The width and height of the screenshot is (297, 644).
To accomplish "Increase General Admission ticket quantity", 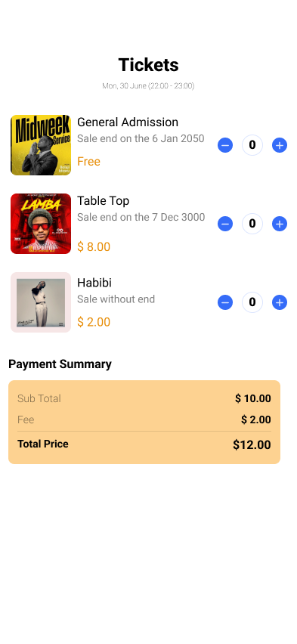I will (x=280, y=145).
